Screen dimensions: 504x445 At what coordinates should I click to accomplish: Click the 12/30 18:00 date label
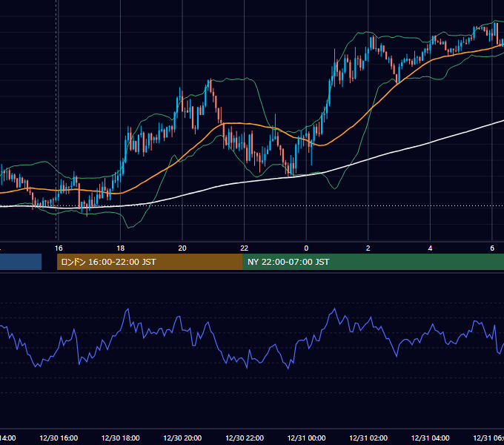[121, 438]
